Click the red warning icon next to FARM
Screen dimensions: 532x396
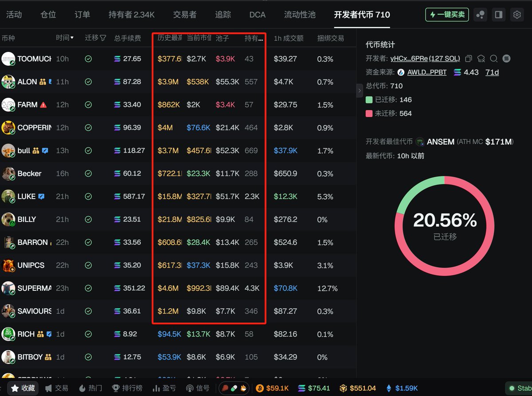[43, 105]
